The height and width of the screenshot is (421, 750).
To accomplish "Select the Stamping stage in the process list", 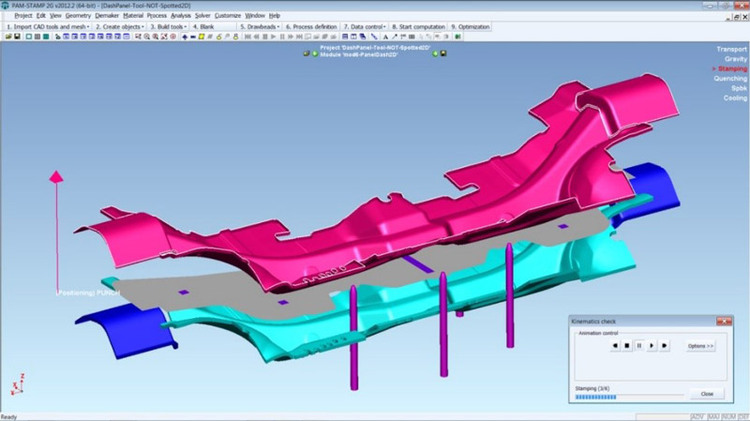I will [x=732, y=69].
